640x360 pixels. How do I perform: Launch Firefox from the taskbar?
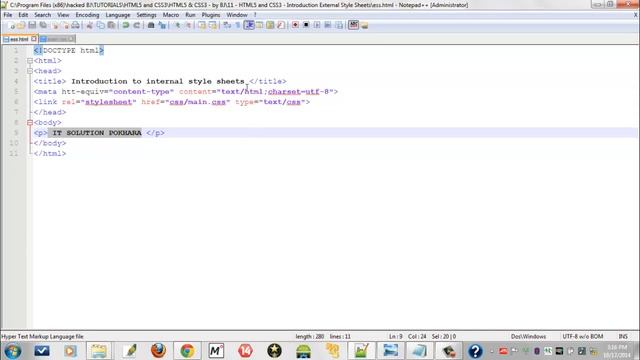coord(158,351)
